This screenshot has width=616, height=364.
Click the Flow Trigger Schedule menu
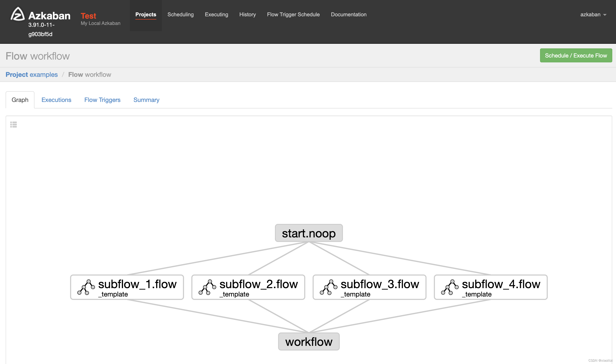coord(294,14)
